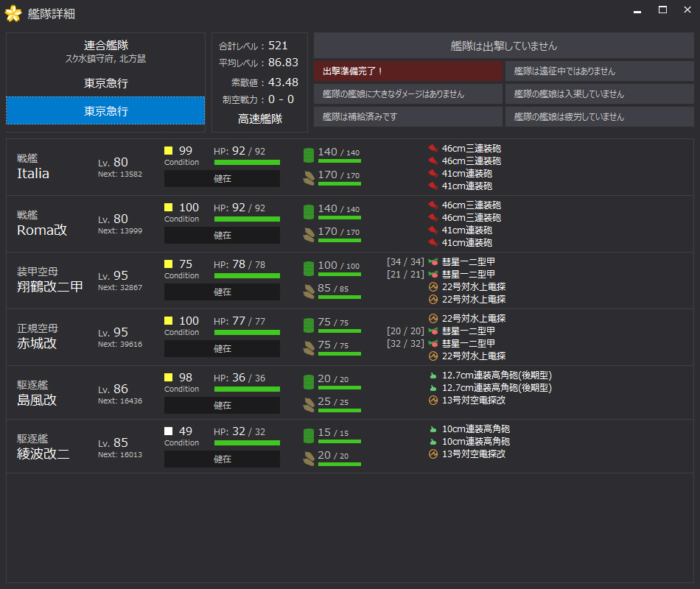
Task: Click the 高速艦隊 fleet speed label
Action: 260,119
